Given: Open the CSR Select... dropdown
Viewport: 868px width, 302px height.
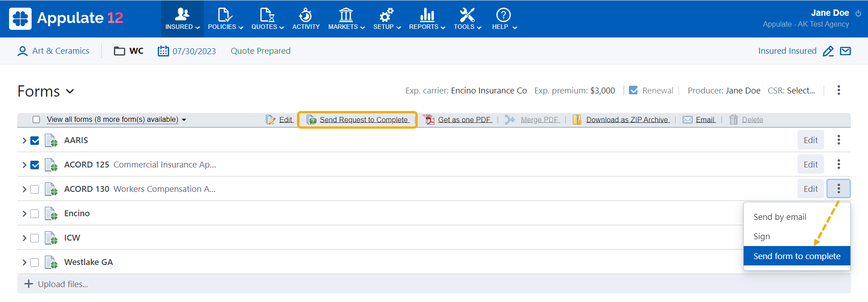Looking at the screenshot, I should (801, 90).
